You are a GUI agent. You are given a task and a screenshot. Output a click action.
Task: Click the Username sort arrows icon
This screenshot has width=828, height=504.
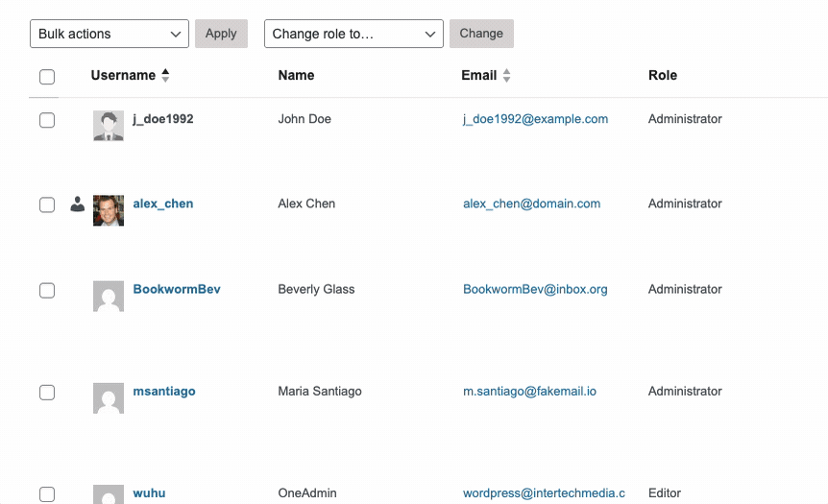click(165, 75)
